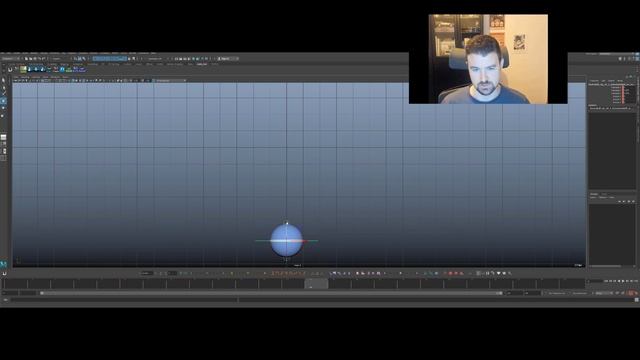This screenshot has width=640, height=360.
Task: Switch to the layer editor Display tab
Action: point(594,194)
